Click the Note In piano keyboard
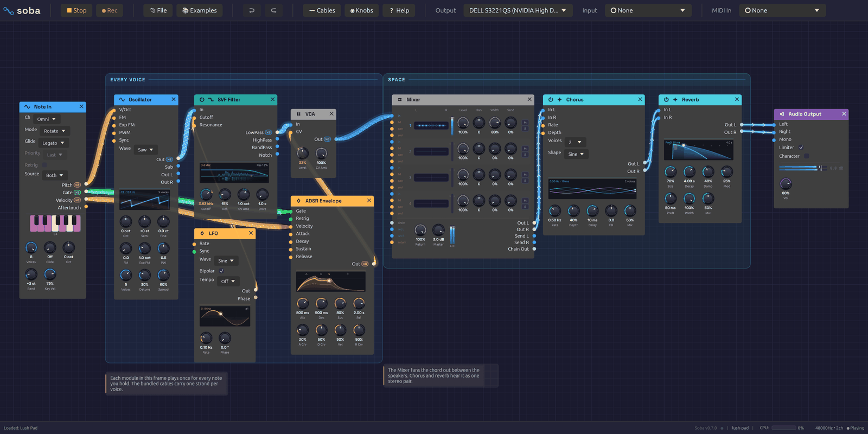The width and height of the screenshot is (868, 434). point(55,223)
